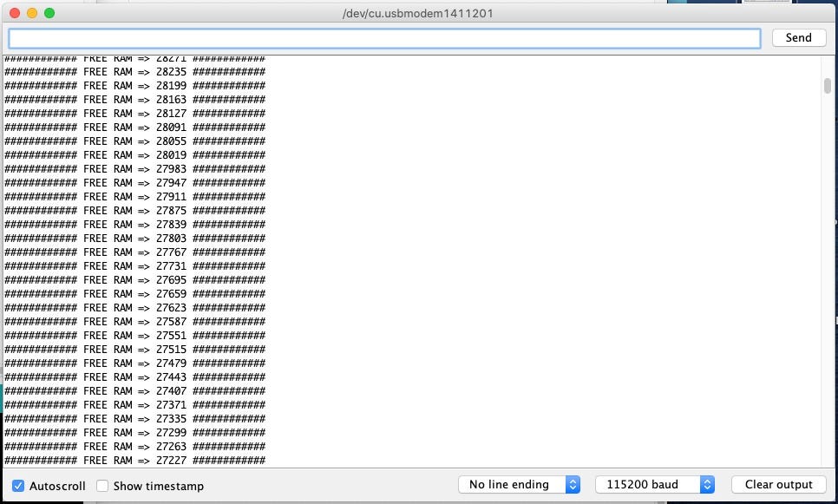Click the window title /dev/cu.usbmodem1411201
This screenshot has height=504, width=838.
(418, 13)
